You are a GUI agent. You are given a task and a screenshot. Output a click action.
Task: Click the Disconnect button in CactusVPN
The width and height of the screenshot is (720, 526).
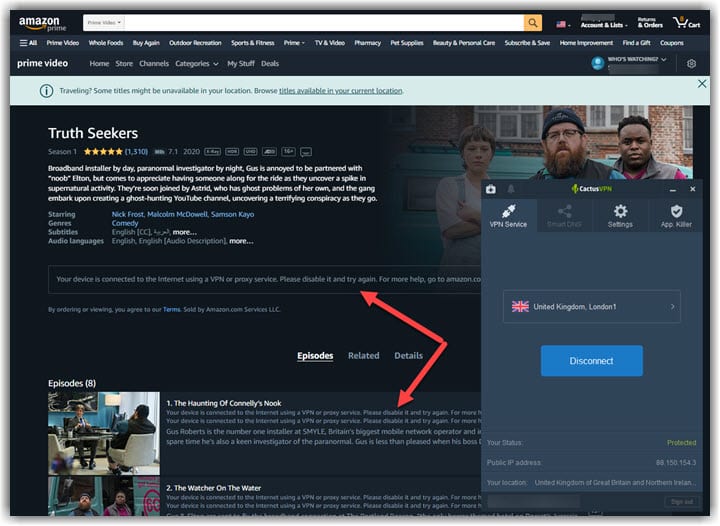[591, 361]
